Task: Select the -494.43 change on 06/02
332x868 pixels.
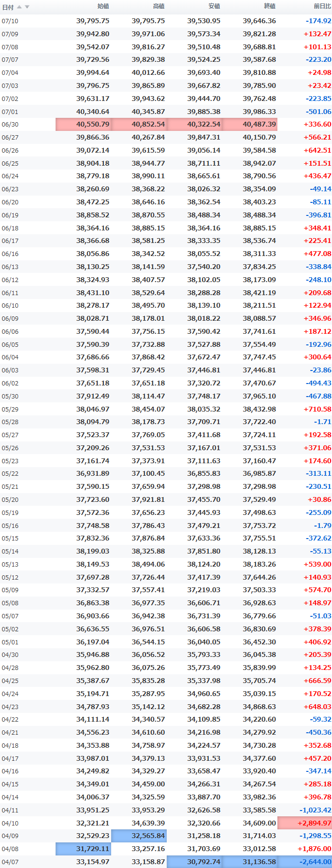Action: (318, 383)
